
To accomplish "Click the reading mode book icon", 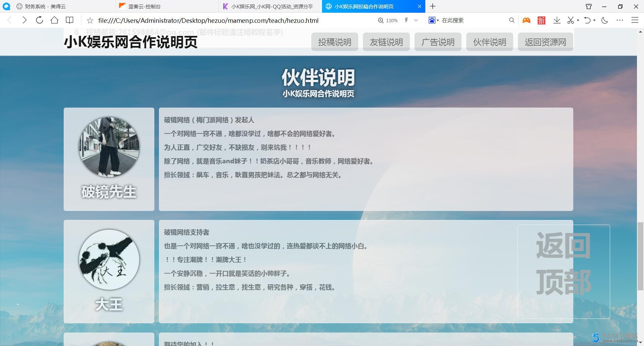I will coord(69,20).
